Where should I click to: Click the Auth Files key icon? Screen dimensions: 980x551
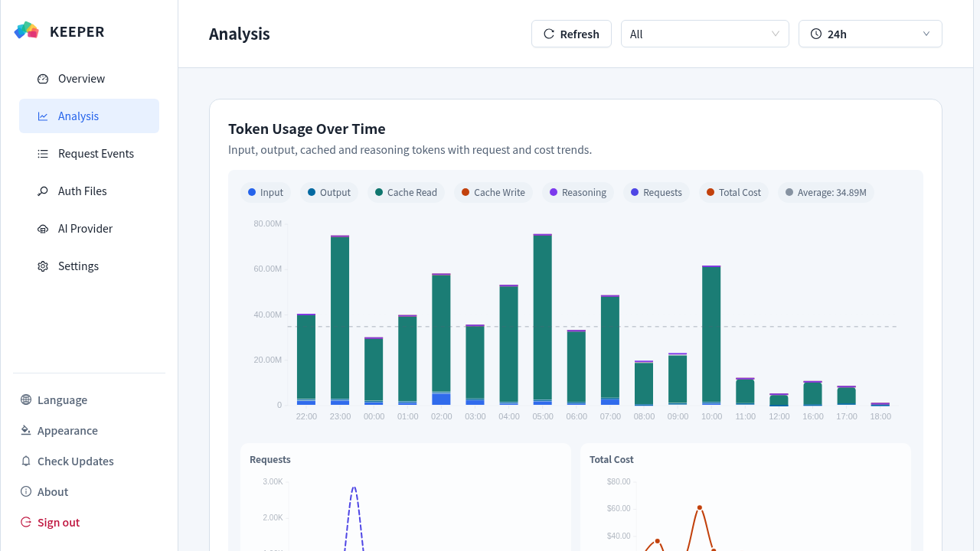pos(43,191)
